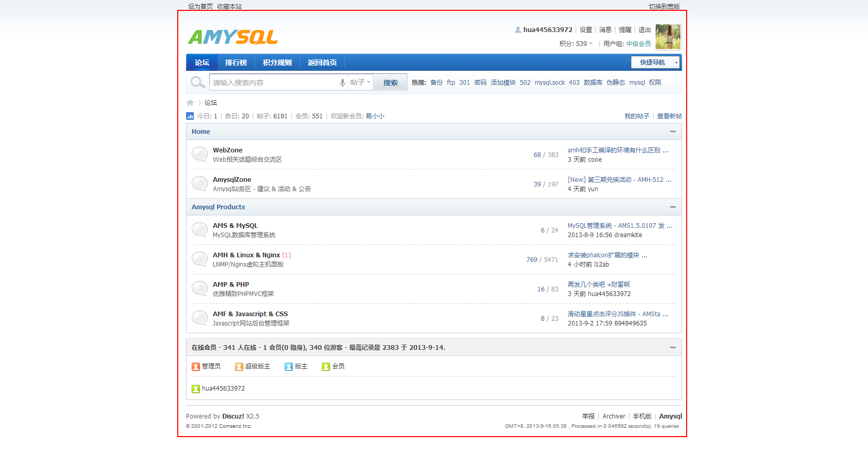Click the AMYSQL logo
868x465 pixels.
point(233,37)
